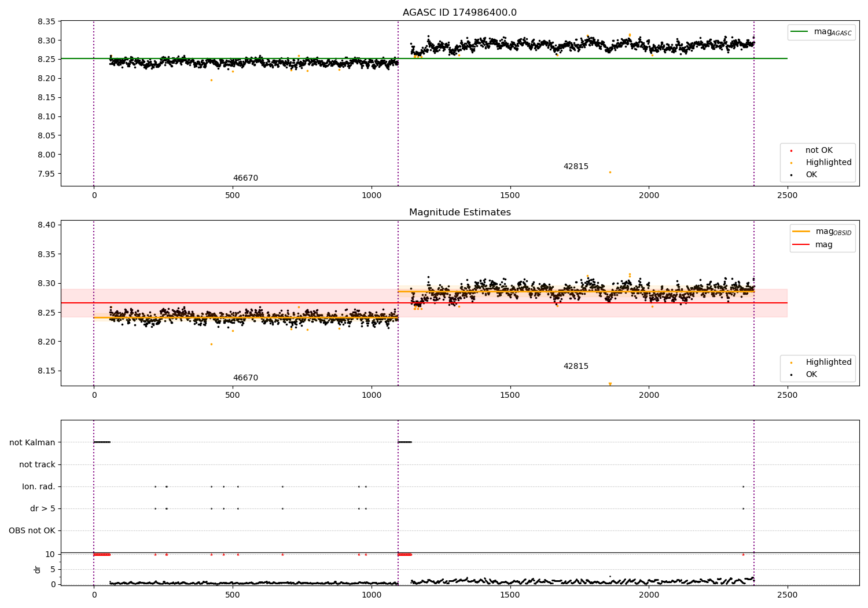Click the 'not track' axis label
868x608 pixels.
37,464
